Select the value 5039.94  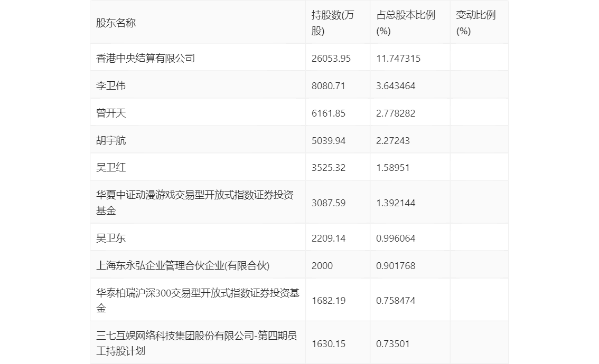(x=329, y=141)
